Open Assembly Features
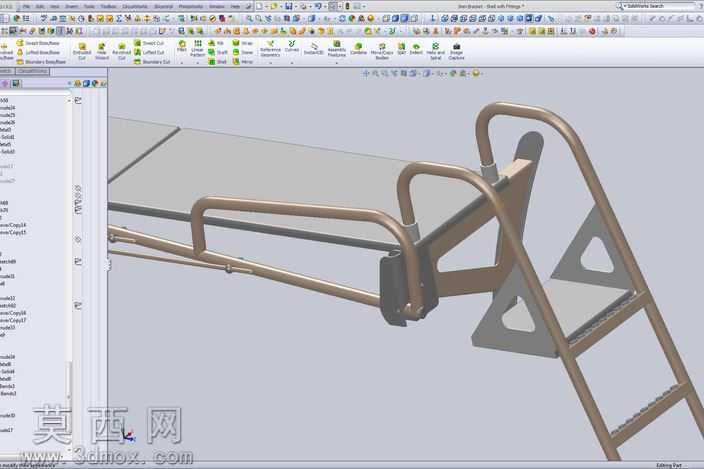This screenshot has width=704, height=469. click(337, 48)
